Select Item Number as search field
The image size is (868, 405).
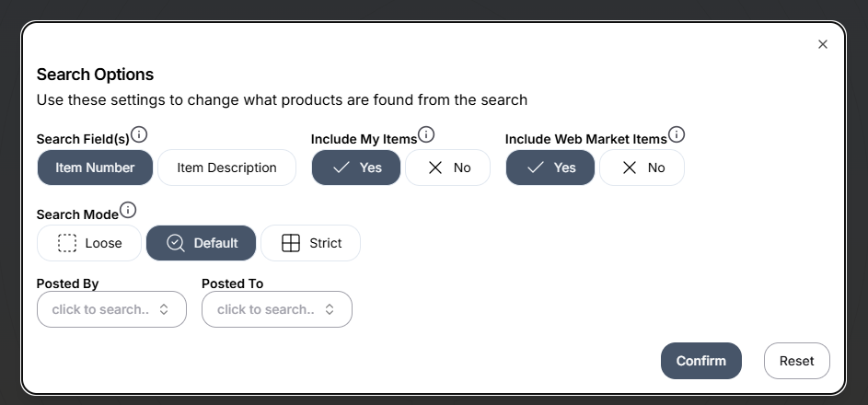point(95,168)
